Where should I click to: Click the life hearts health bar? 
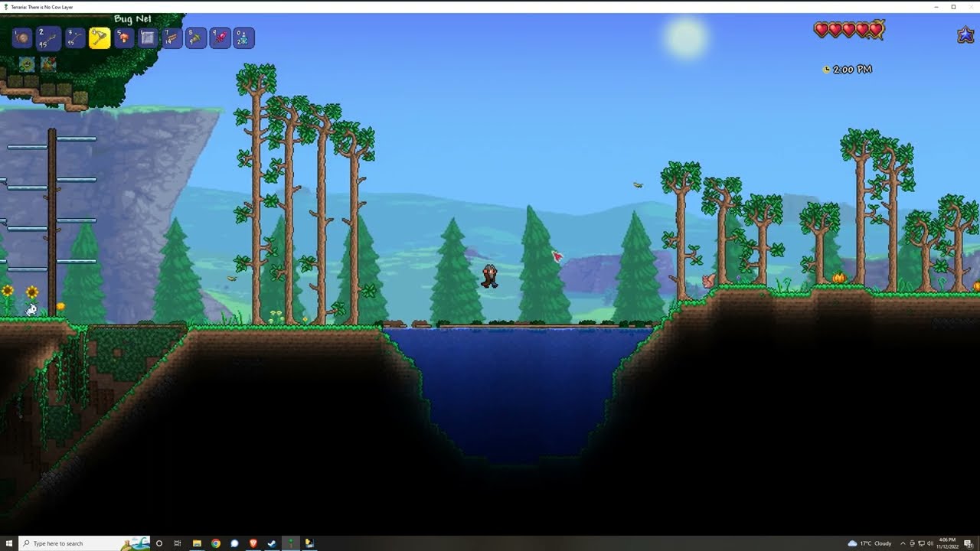click(x=849, y=30)
